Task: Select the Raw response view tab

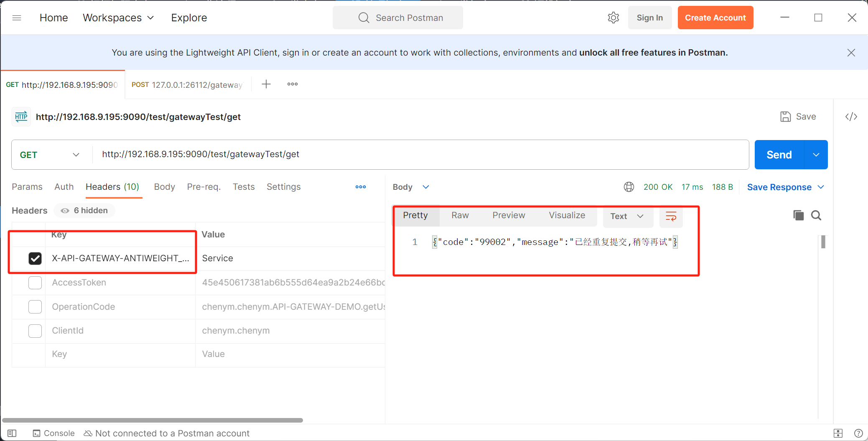Action: pyautogui.click(x=460, y=215)
